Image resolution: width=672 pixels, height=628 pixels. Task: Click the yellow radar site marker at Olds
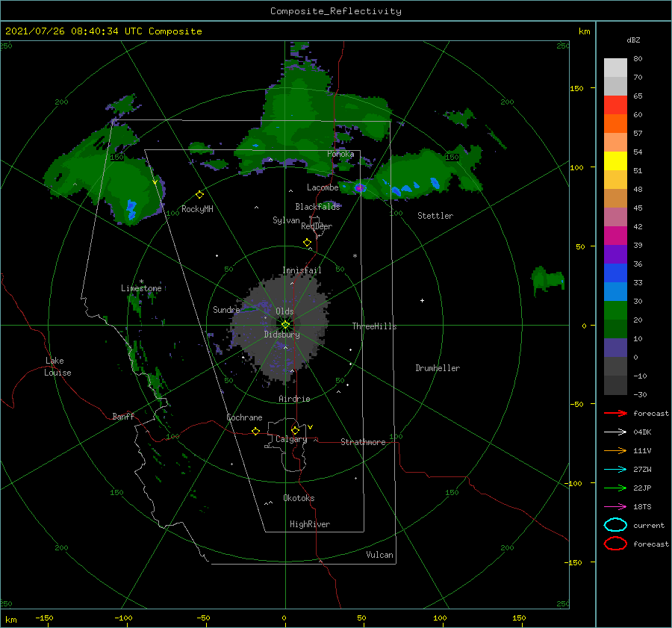coord(285,325)
